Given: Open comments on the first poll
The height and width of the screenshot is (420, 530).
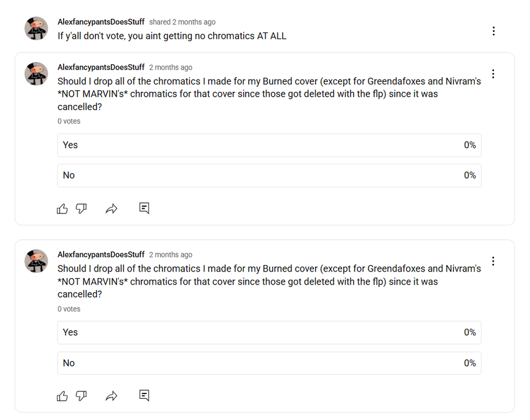Looking at the screenshot, I should pos(144,208).
